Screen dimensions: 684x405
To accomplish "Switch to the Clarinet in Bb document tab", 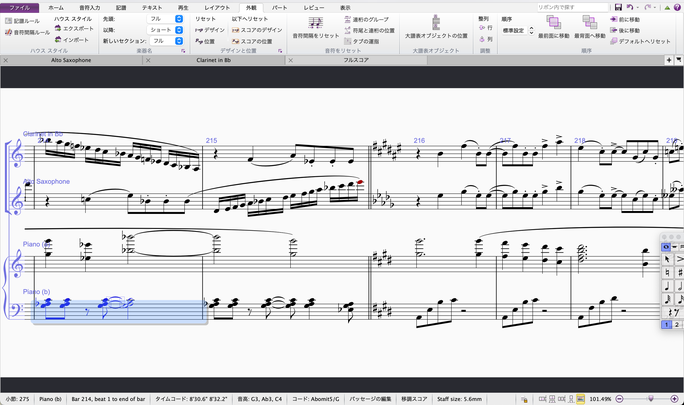I will point(213,60).
